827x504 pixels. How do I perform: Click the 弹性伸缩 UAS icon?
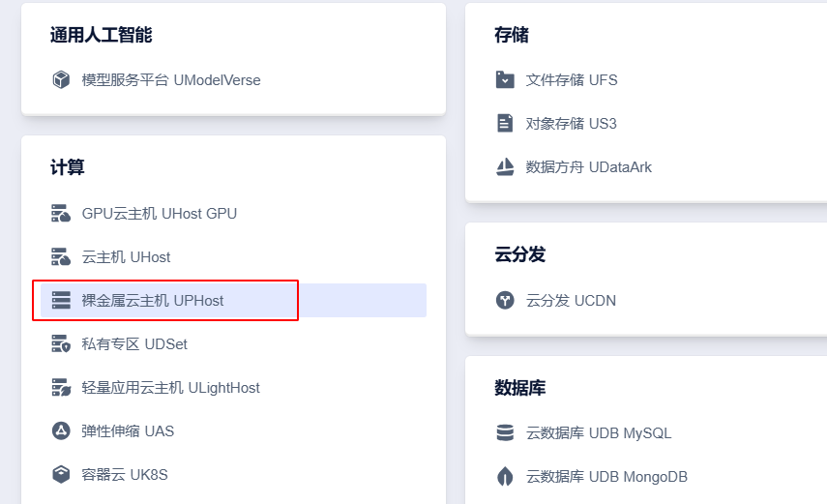61,430
